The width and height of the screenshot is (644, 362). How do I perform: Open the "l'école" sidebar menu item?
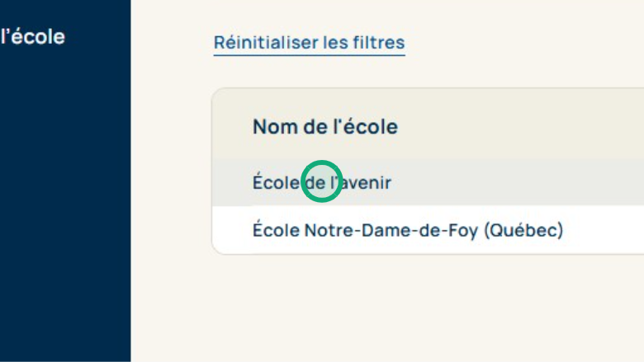[x=33, y=37]
